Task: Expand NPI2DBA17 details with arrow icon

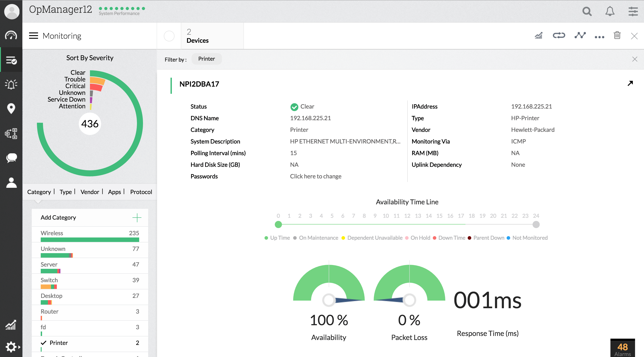Action: 630,83
